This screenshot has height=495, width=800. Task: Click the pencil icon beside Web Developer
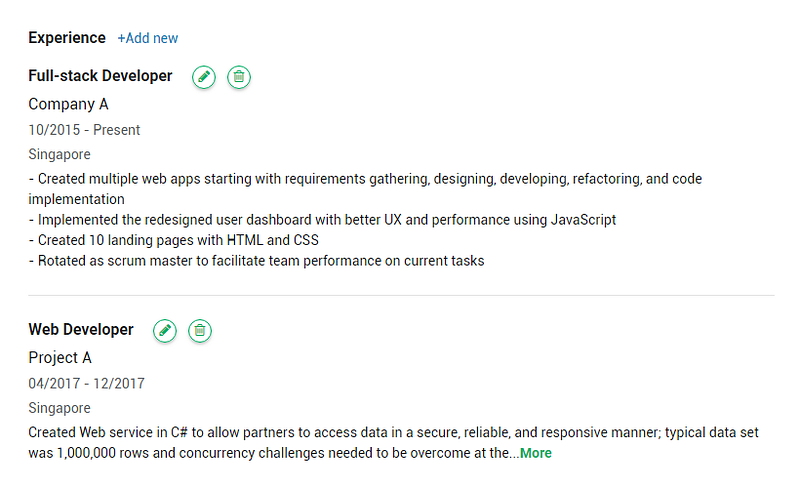click(x=165, y=331)
